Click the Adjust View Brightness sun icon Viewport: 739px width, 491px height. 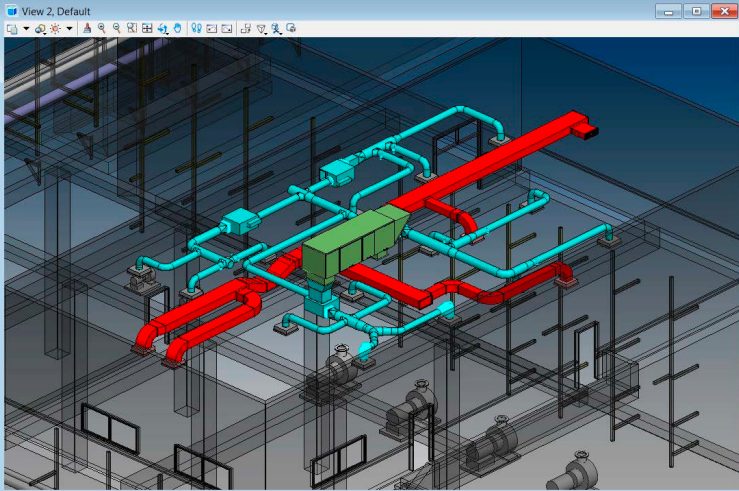[x=55, y=28]
